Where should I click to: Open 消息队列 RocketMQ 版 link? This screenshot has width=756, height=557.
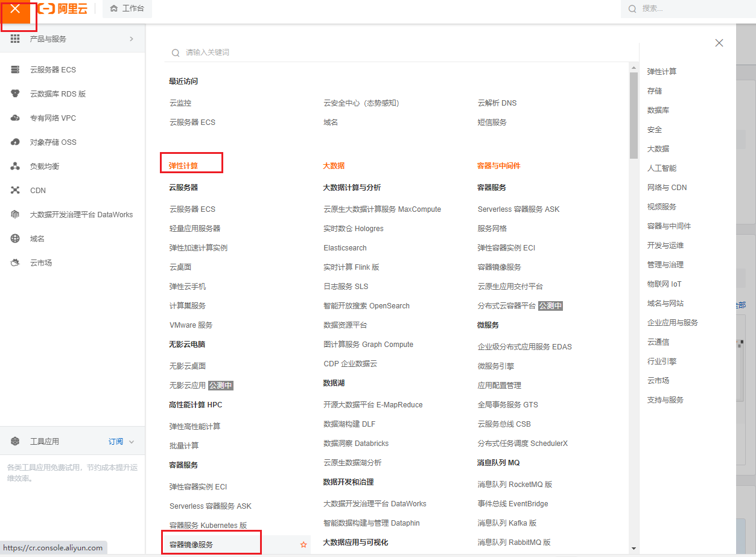point(515,484)
